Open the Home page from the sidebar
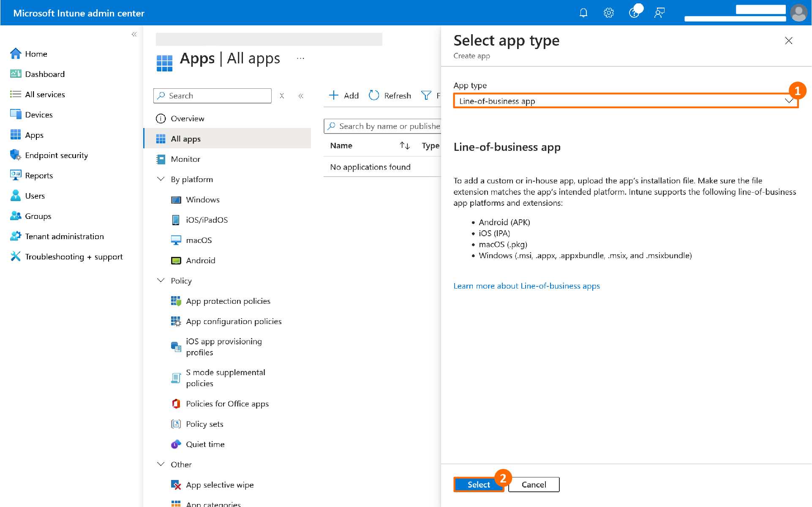Viewport: 812px width, 507px height. click(36, 54)
